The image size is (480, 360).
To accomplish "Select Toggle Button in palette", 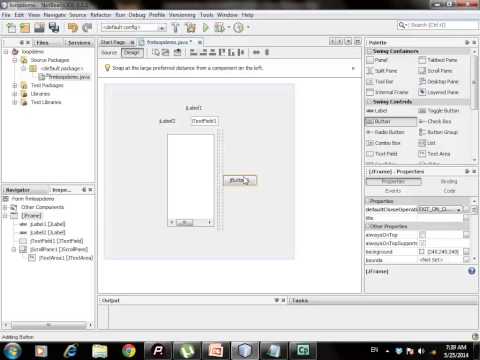I will [x=439, y=111].
